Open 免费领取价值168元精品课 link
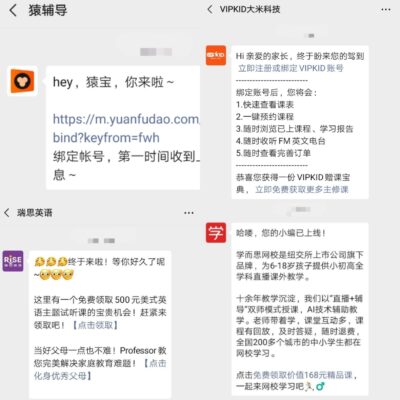 (303, 375)
